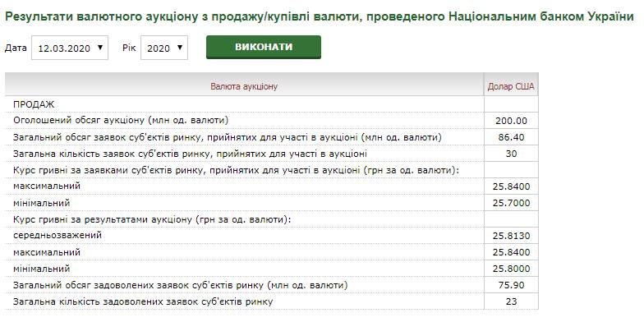Open the Дата dropdown showing 12.03.2020
The width and height of the screenshot is (644, 322).
[70, 48]
